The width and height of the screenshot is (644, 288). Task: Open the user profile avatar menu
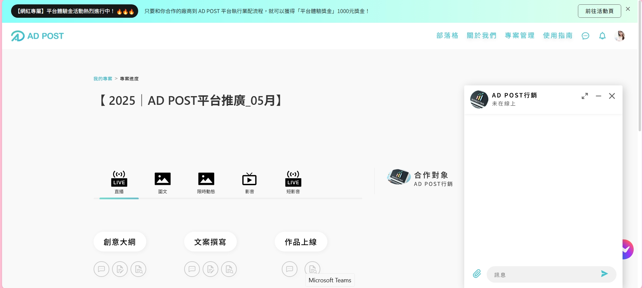(x=620, y=36)
